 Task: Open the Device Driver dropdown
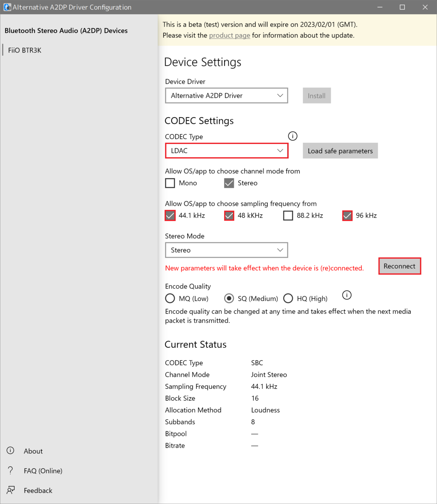coord(227,95)
